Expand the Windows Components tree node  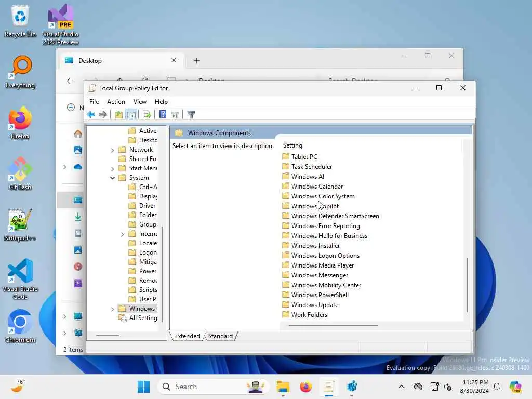[112, 309]
